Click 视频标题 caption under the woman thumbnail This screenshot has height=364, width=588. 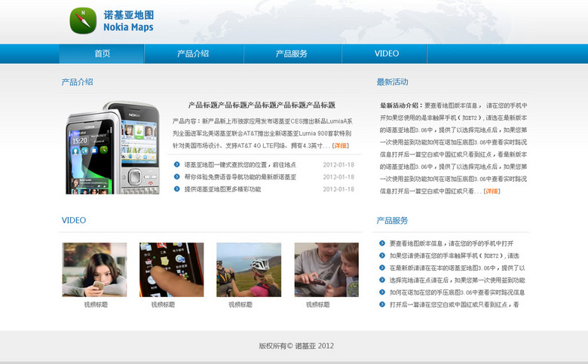click(x=96, y=304)
